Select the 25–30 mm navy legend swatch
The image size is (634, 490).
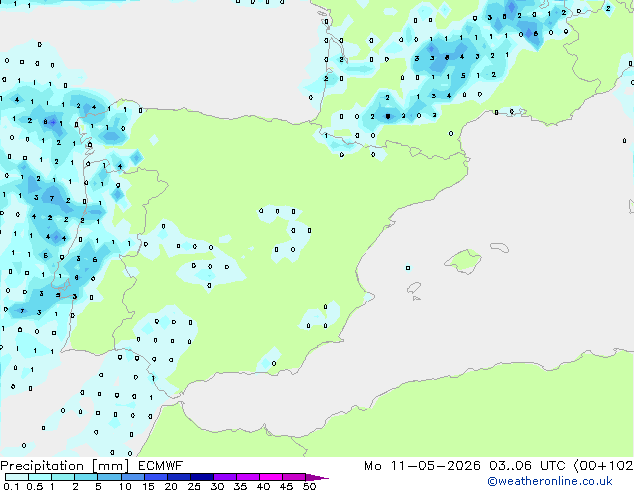click(201, 477)
